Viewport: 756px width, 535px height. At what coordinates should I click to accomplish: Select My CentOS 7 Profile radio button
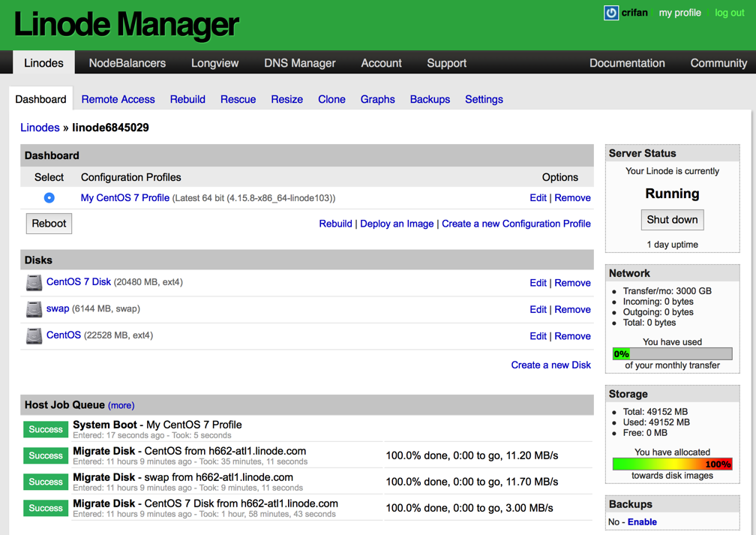click(x=49, y=198)
